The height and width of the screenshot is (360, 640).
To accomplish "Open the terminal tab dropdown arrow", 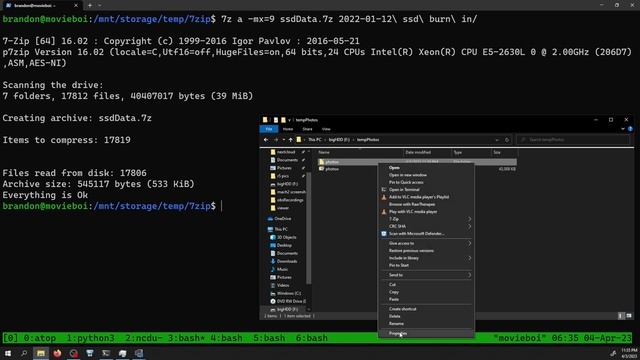I will 100,5.
